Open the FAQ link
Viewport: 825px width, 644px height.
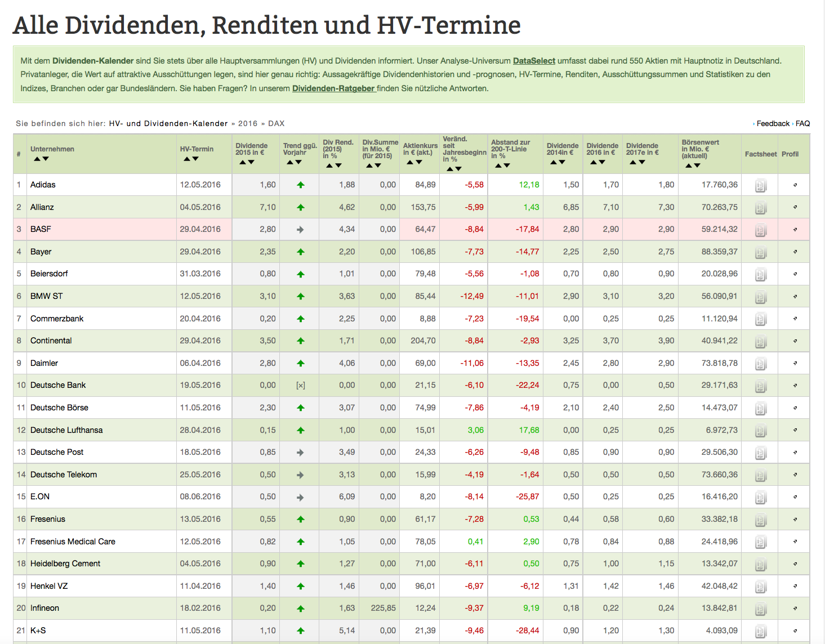click(x=802, y=123)
